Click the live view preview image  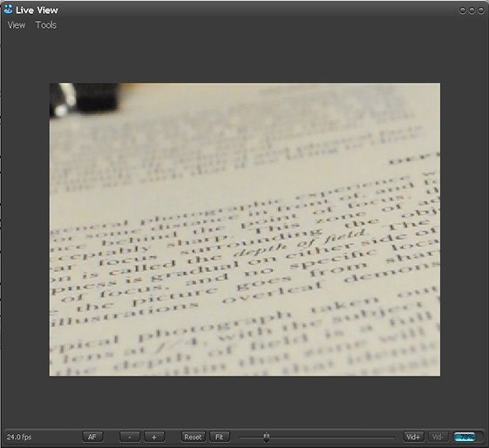(x=245, y=229)
